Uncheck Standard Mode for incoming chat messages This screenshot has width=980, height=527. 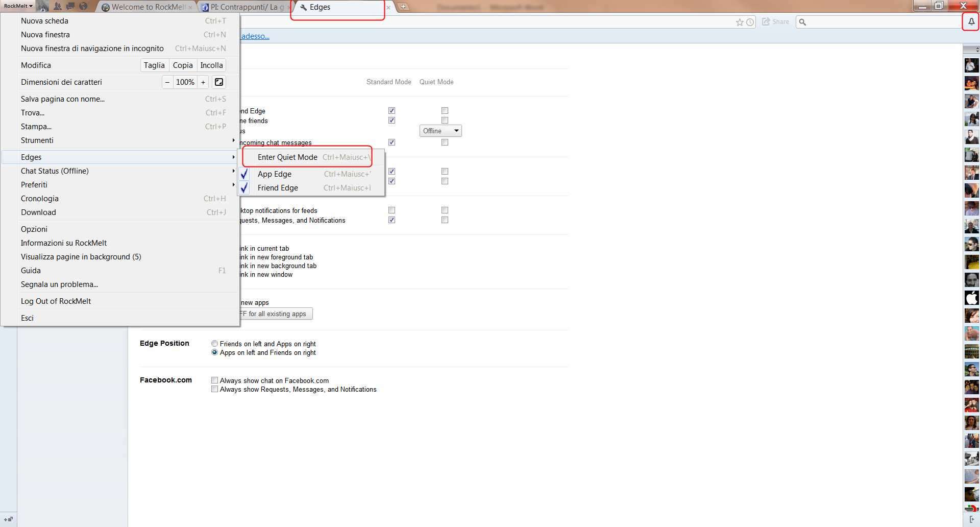click(x=391, y=142)
